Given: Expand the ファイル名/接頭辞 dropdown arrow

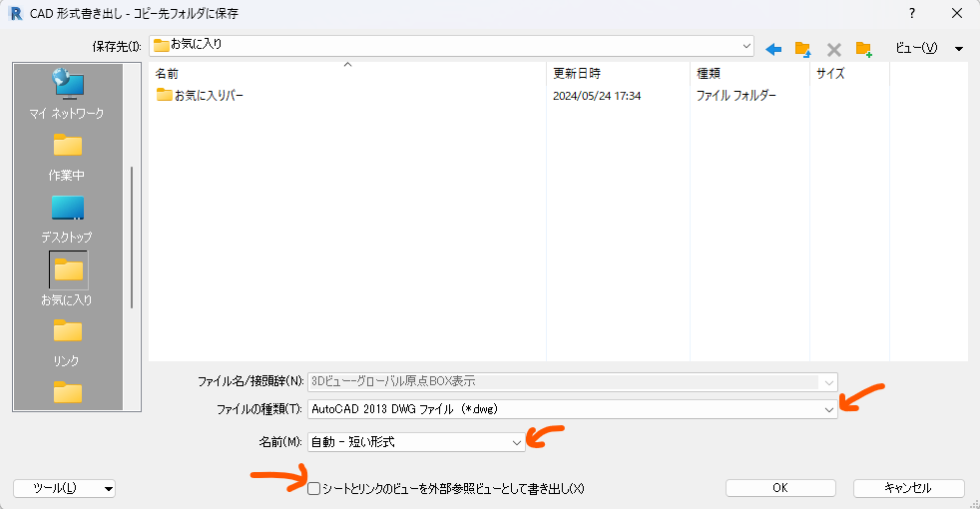Looking at the screenshot, I should tap(828, 382).
